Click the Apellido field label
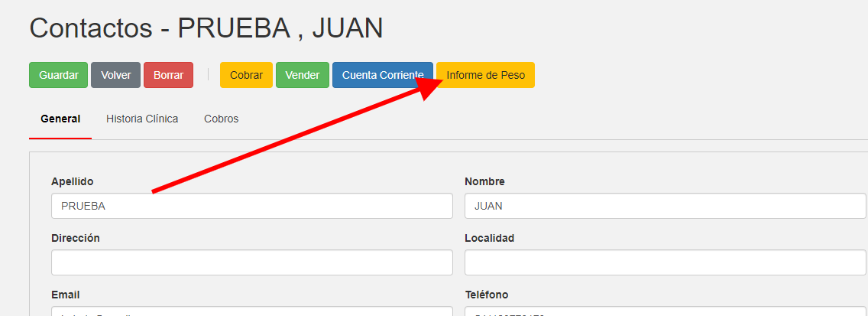The height and width of the screenshot is (316, 868). [72, 181]
